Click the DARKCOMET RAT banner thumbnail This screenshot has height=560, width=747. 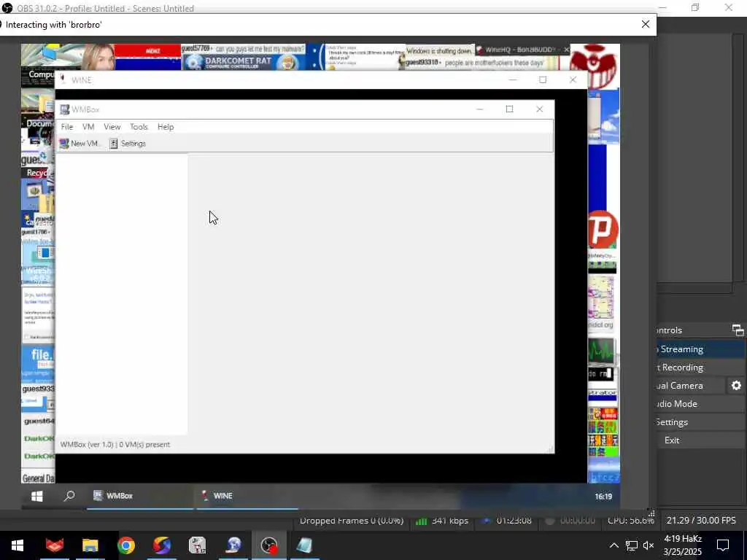click(244, 62)
